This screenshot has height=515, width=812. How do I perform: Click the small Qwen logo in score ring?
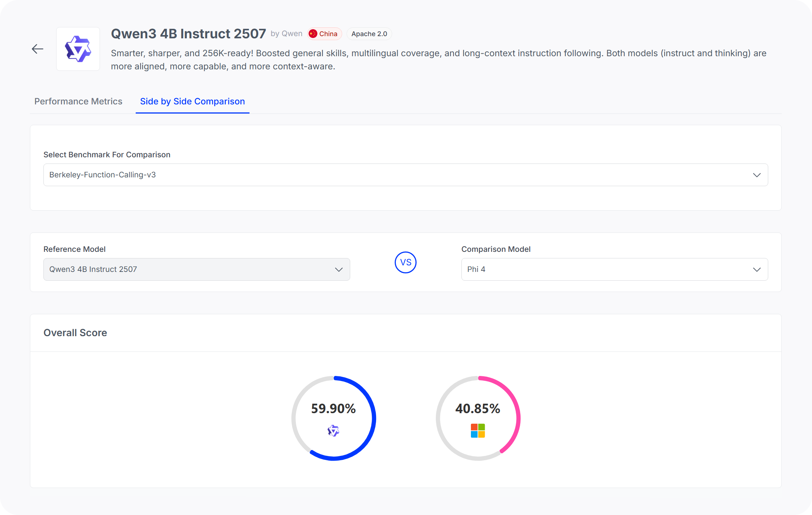[x=333, y=431]
